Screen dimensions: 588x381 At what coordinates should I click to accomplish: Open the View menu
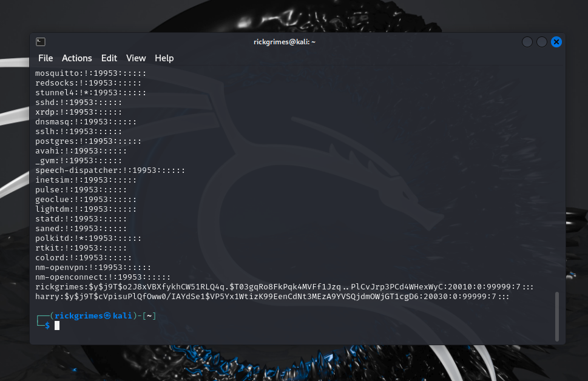[135, 58]
